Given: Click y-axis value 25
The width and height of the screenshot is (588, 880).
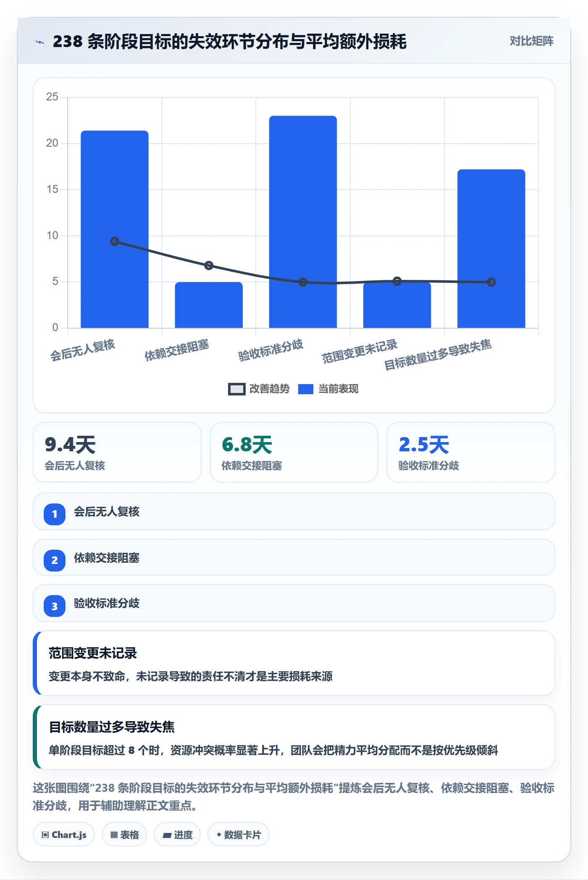Looking at the screenshot, I should pyautogui.click(x=52, y=97).
